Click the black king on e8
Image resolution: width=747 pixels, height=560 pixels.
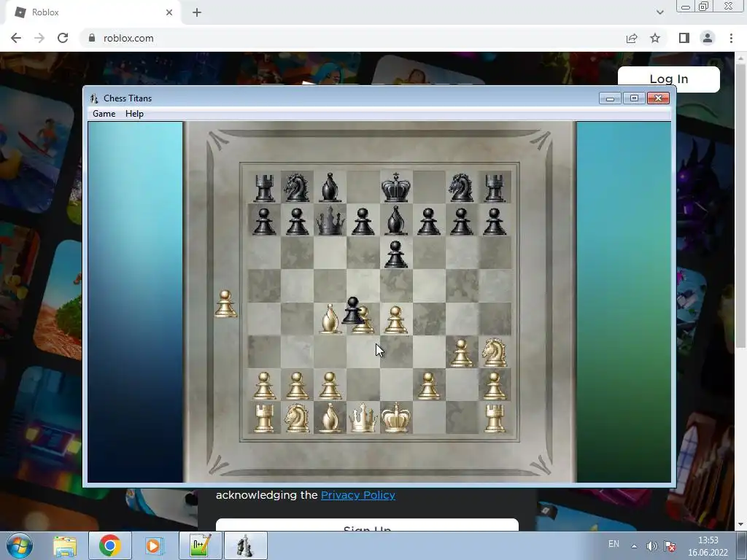[396, 187]
